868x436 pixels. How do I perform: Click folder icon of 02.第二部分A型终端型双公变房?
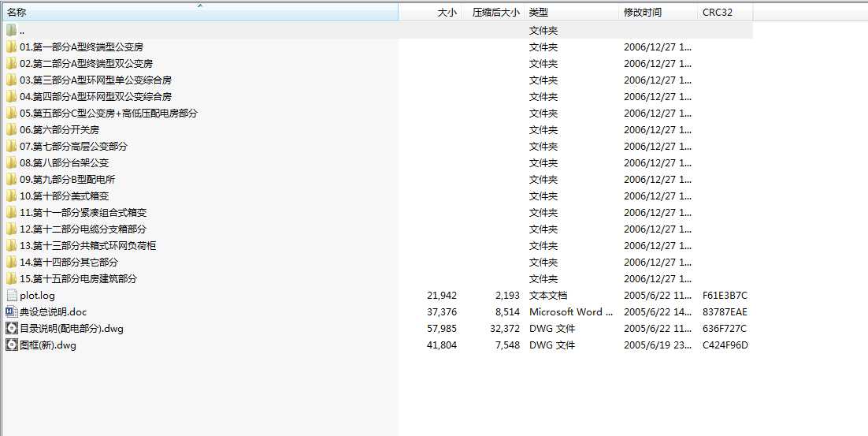[11, 64]
